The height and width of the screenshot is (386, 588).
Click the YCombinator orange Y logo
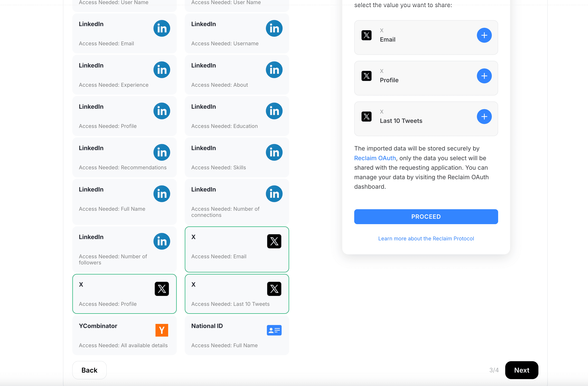162,330
